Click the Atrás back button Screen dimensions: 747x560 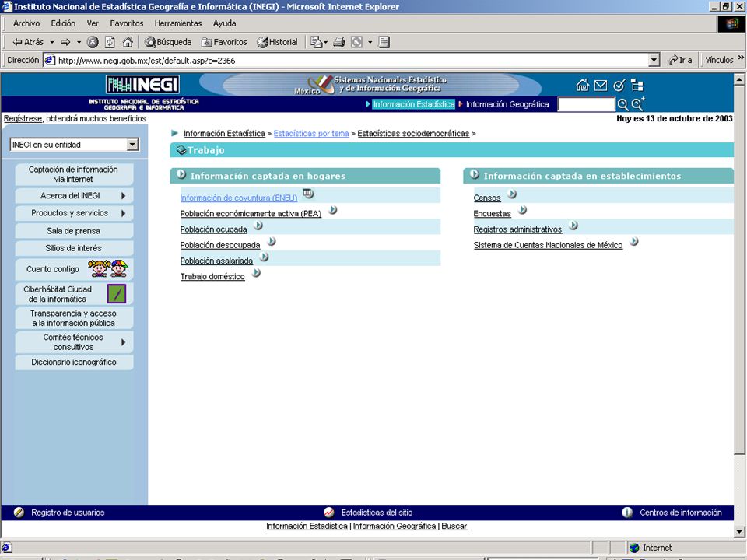(x=28, y=42)
